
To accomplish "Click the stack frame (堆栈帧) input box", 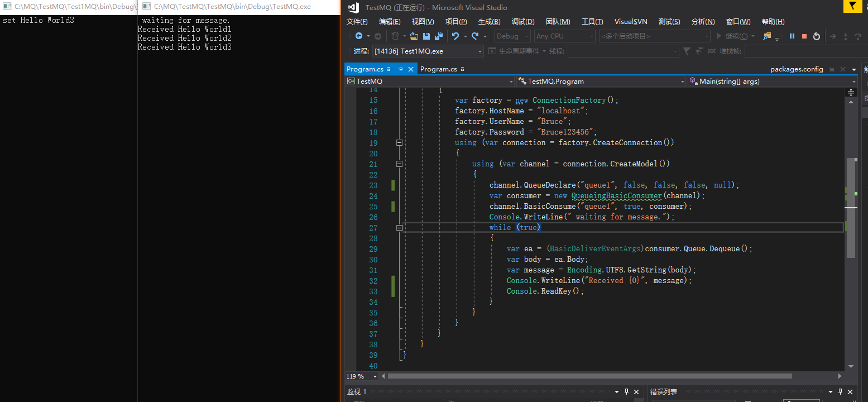I will click(806, 51).
